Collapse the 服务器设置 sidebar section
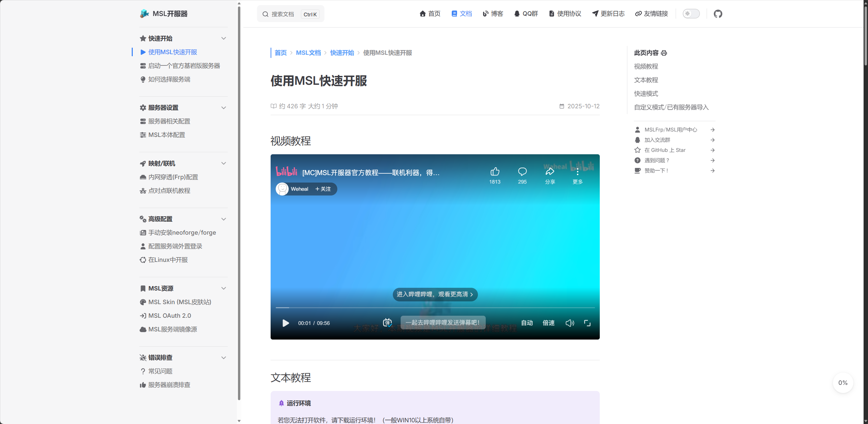Screen dimensions: 868x424 (x=224, y=108)
